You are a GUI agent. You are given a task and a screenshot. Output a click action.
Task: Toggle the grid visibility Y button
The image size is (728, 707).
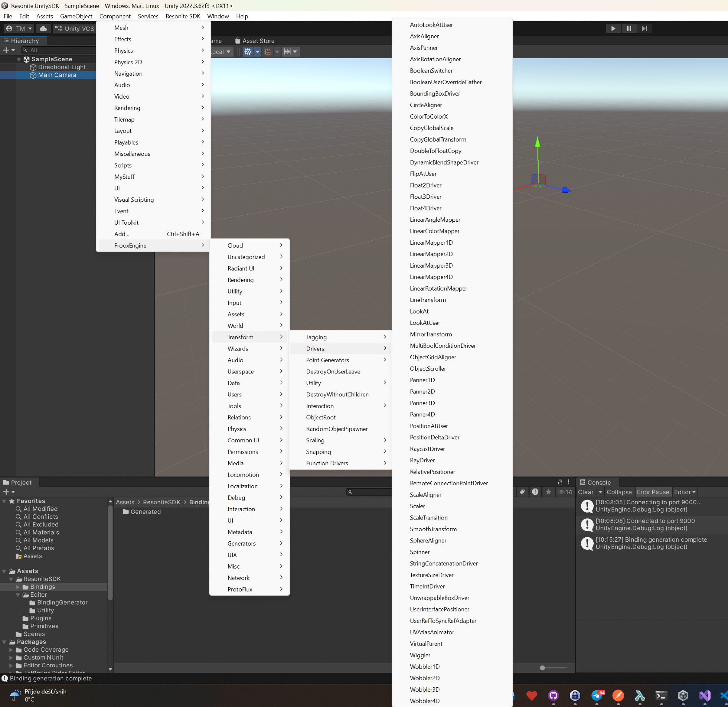point(248,52)
